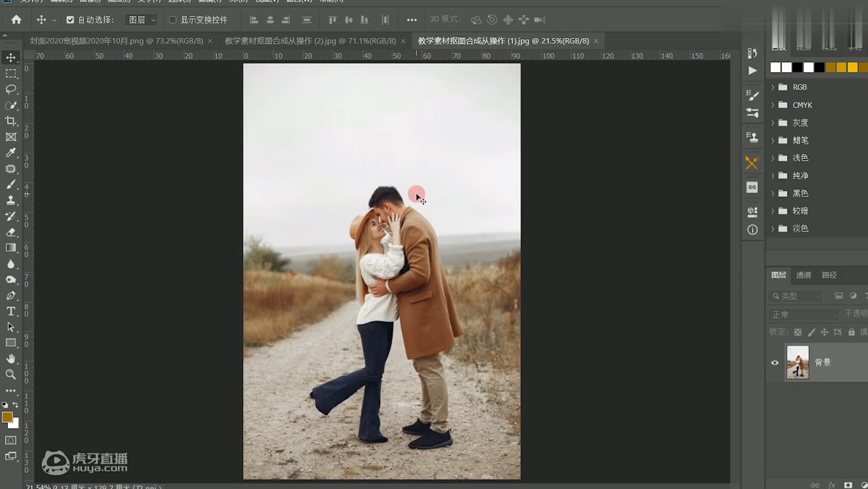This screenshot has width=868, height=489.
Task: Toggle Quick Mask mode
Action: coord(10,440)
